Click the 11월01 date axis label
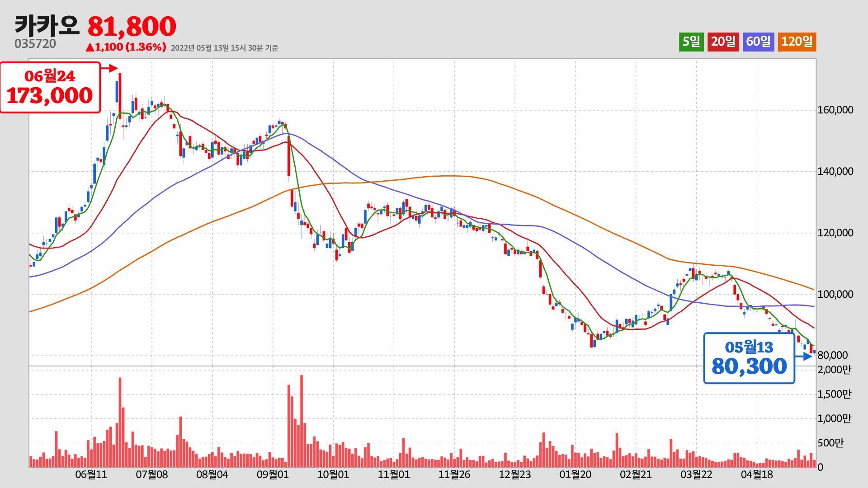 tap(394, 475)
